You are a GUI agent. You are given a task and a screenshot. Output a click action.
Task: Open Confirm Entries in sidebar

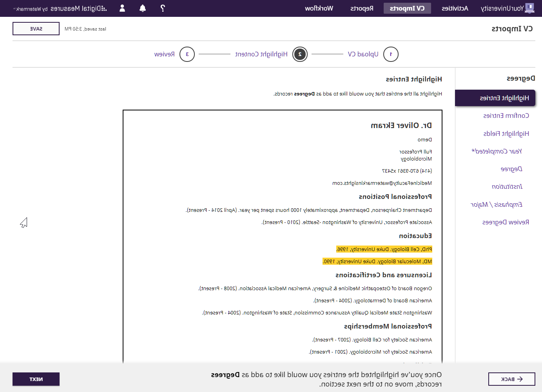pyautogui.click(x=506, y=116)
